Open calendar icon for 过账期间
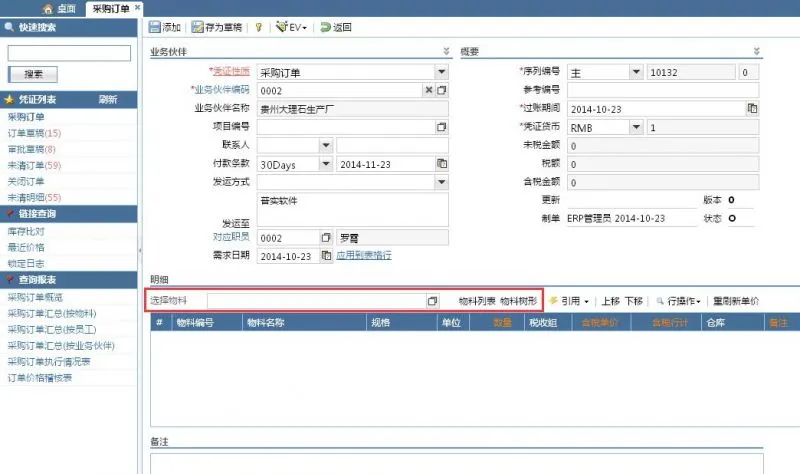This screenshot has width=800, height=474. pos(753,109)
